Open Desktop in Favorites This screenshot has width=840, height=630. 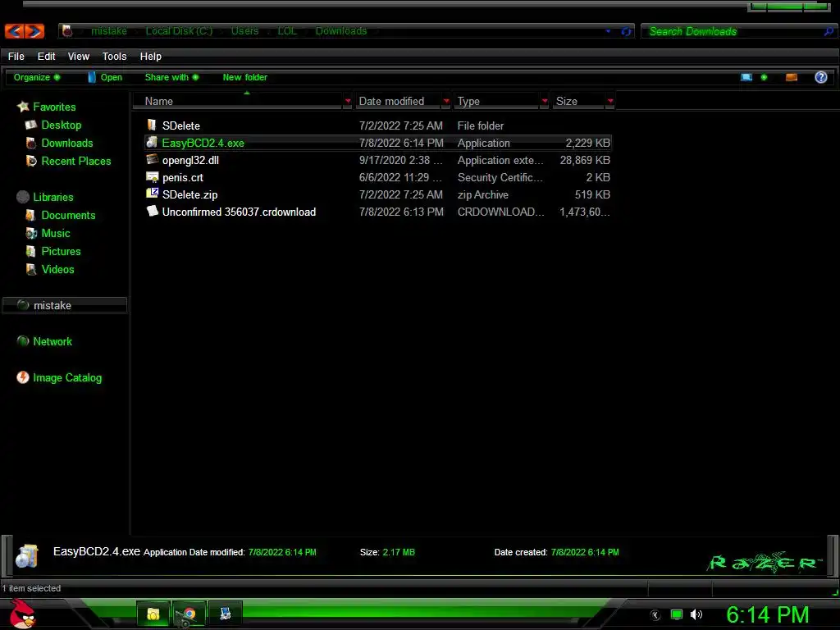click(61, 125)
